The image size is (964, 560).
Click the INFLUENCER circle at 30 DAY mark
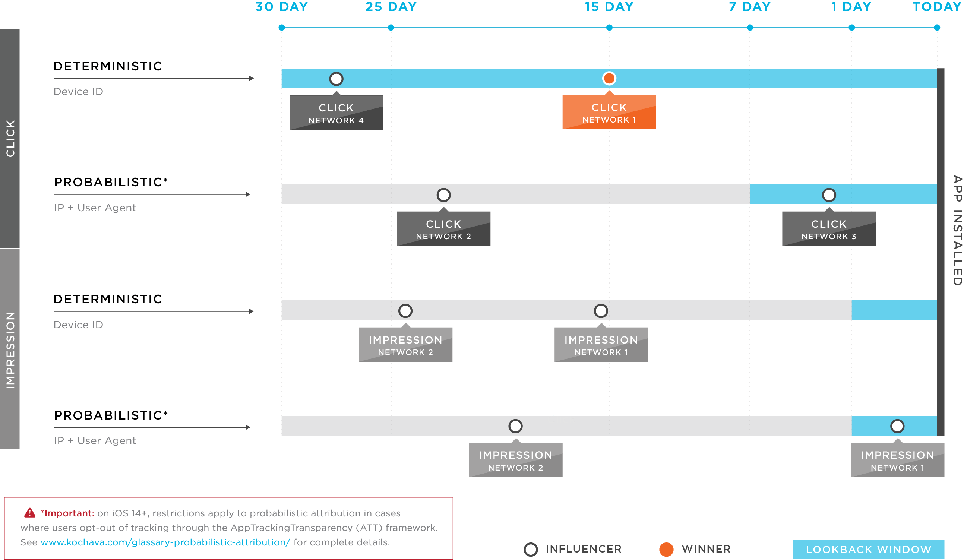click(336, 79)
